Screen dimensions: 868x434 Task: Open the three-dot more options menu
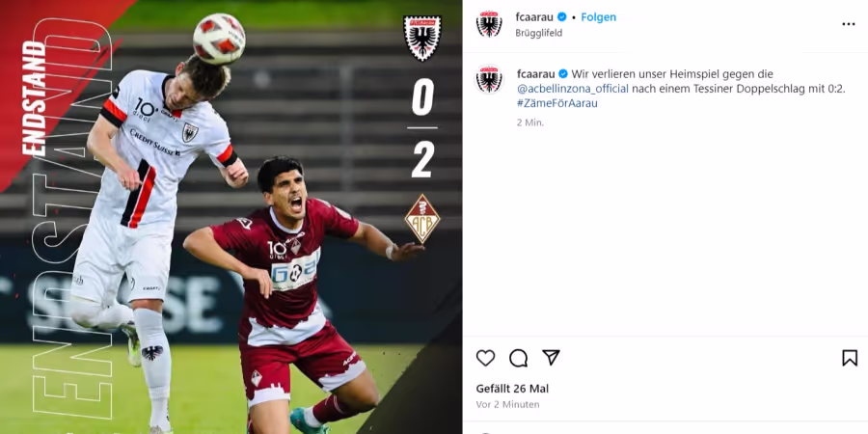pos(849,24)
